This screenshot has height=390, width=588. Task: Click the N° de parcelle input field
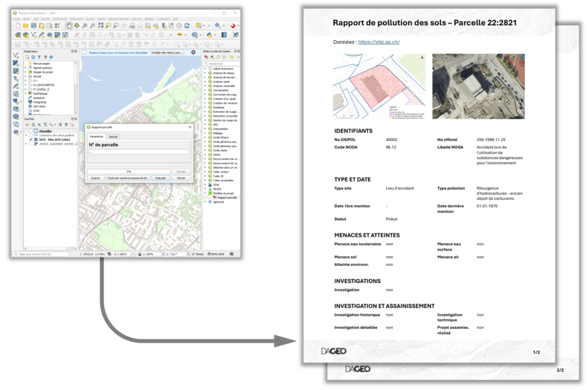tap(138, 152)
